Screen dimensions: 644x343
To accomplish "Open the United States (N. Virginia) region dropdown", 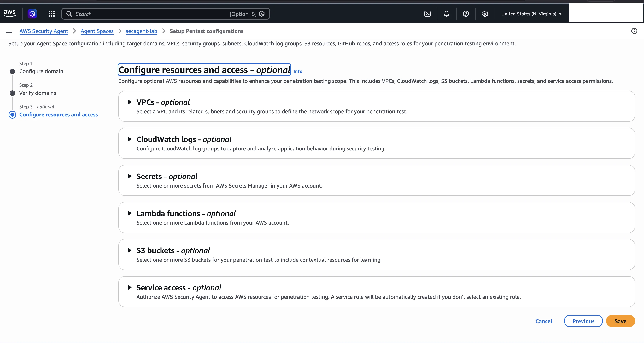I will click(x=531, y=14).
